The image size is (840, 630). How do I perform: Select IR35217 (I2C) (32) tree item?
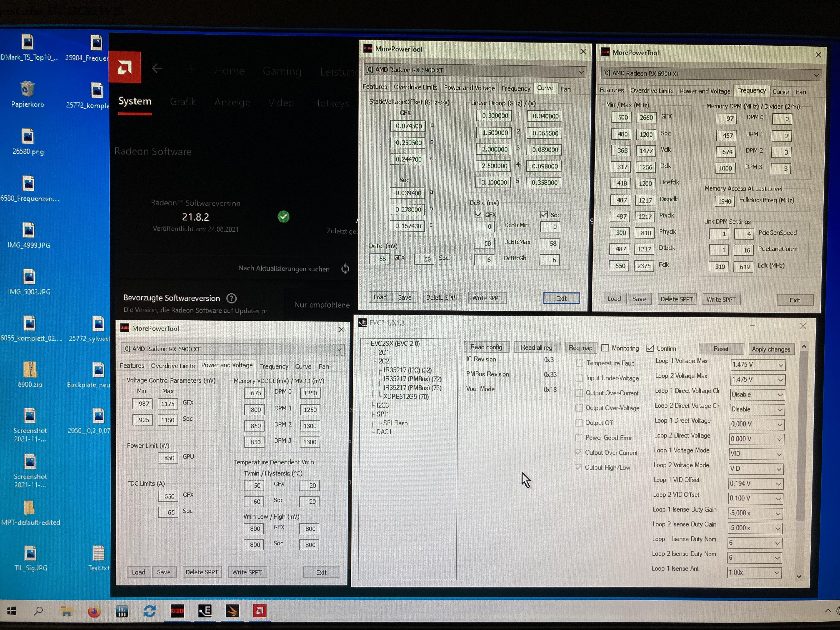point(407,370)
